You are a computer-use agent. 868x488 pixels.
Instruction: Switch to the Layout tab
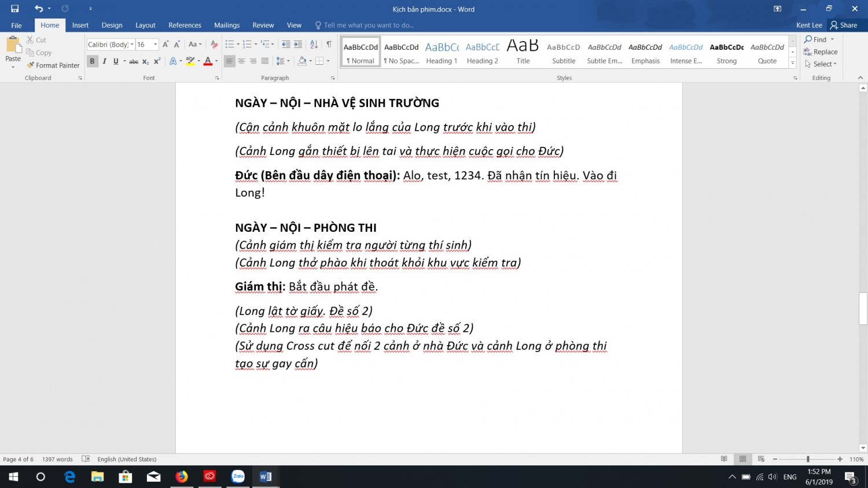tap(145, 25)
